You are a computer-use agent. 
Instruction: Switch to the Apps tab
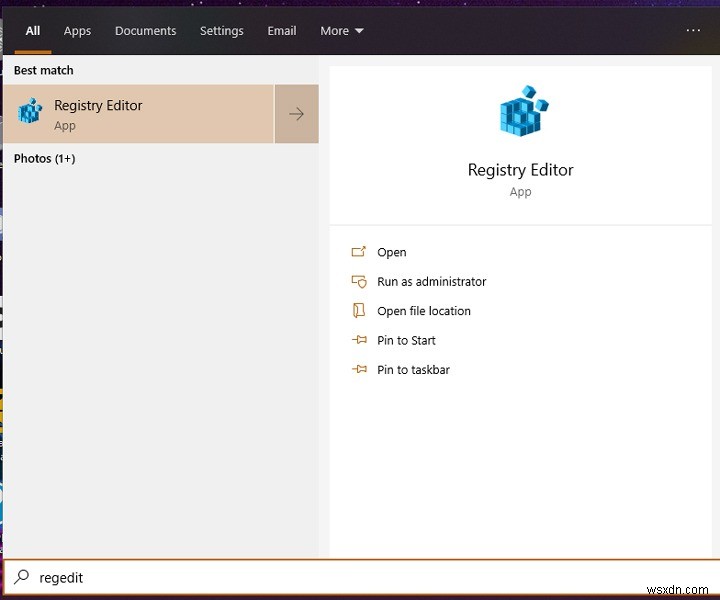click(77, 31)
